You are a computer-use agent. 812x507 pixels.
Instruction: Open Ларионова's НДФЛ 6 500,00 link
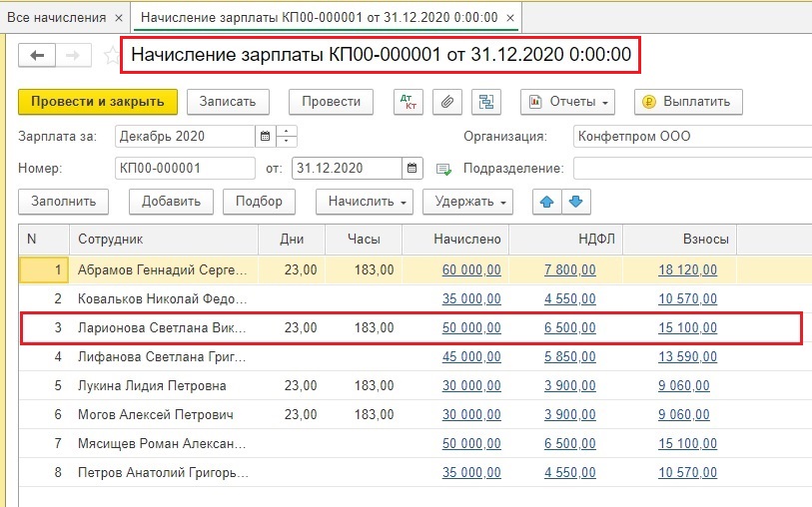(569, 328)
